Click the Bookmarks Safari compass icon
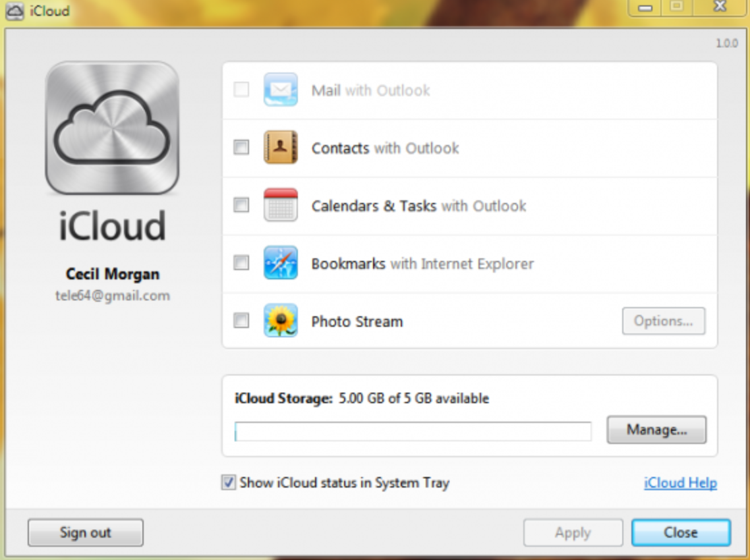Image resolution: width=750 pixels, height=560 pixels. pyautogui.click(x=280, y=263)
